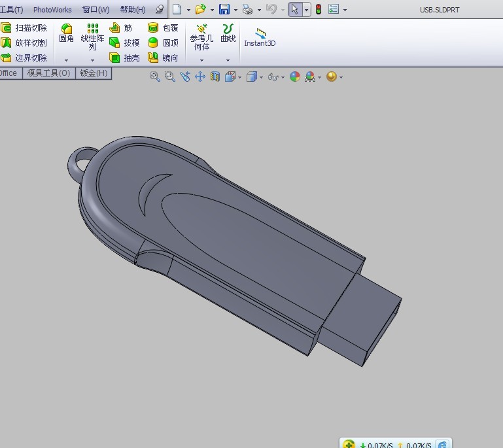Click the Rebuild traffic light icon
Screen dimensions: 503x448
pos(319,9)
